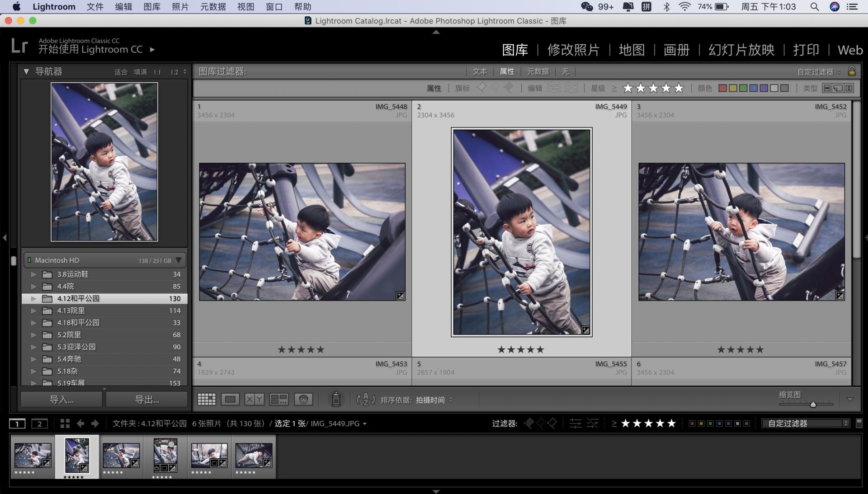Turn the filmstrip filter switch off
868x494 pixels.
point(859,423)
